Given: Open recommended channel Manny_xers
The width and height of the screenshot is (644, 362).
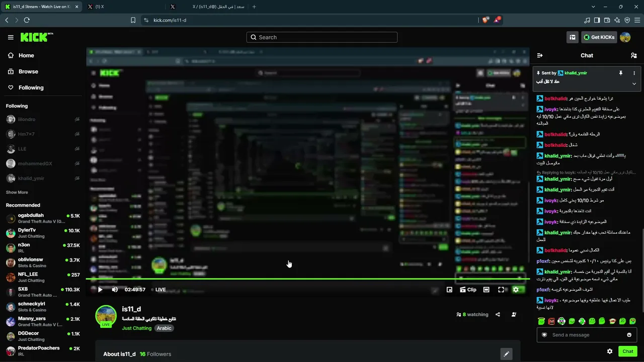Looking at the screenshot, I should tap(43, 322).
